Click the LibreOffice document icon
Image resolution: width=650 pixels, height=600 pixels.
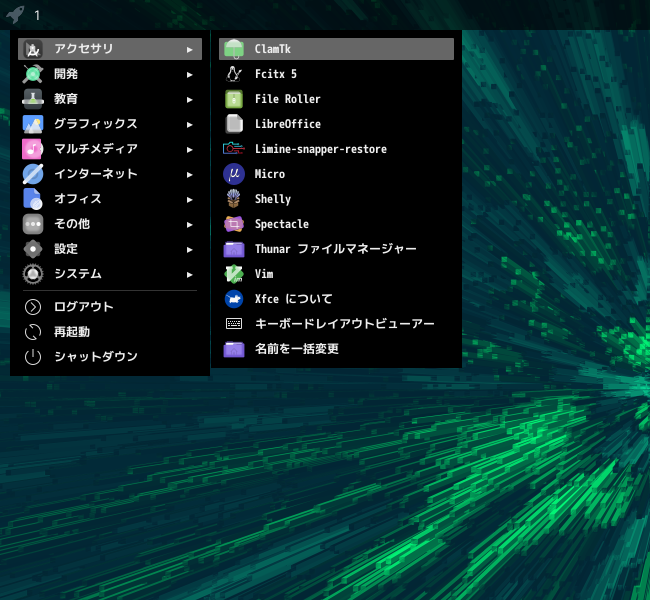click(234, 124)
